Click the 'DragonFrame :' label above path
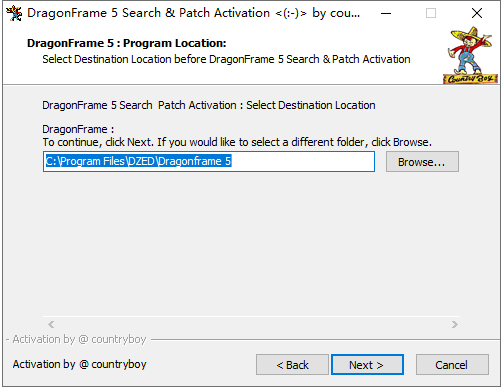 tap(78, 129)
